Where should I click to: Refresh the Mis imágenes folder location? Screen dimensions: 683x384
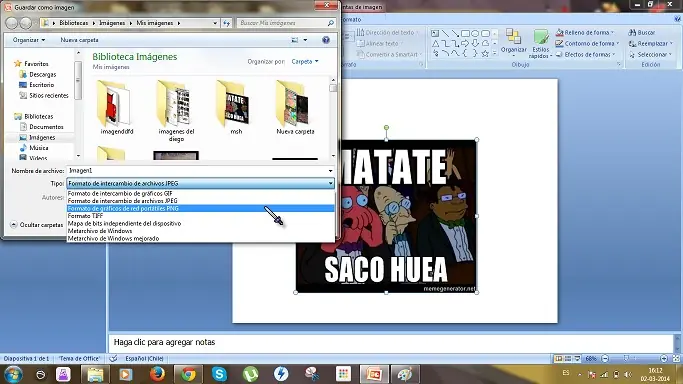coord(227,23)
